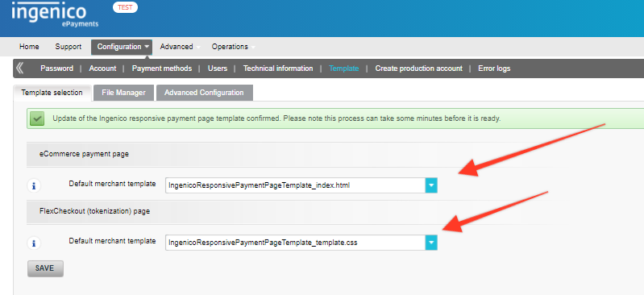Open Advanced Configuration tab
This screenshot has height=295, width=644.
click(x=204, y=93)
